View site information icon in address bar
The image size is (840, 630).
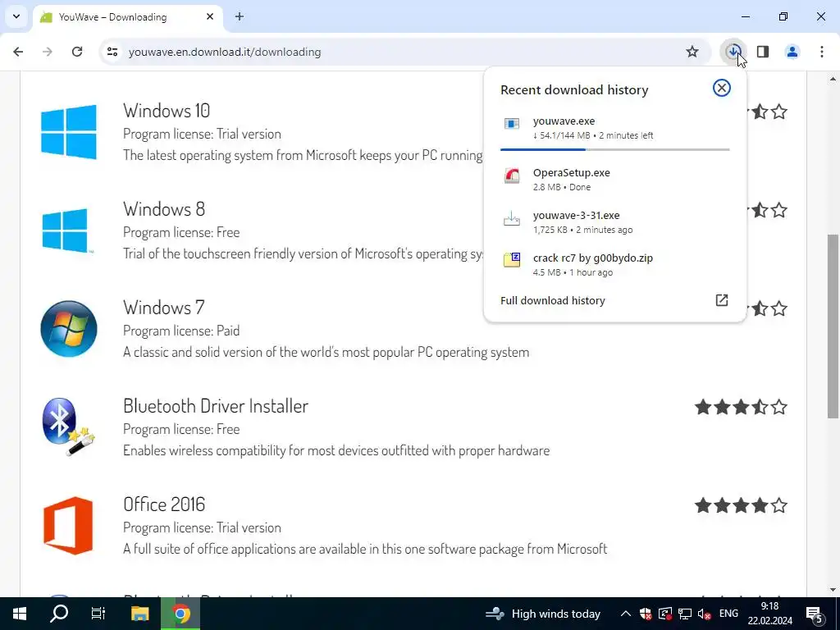(x=112, y=52)
